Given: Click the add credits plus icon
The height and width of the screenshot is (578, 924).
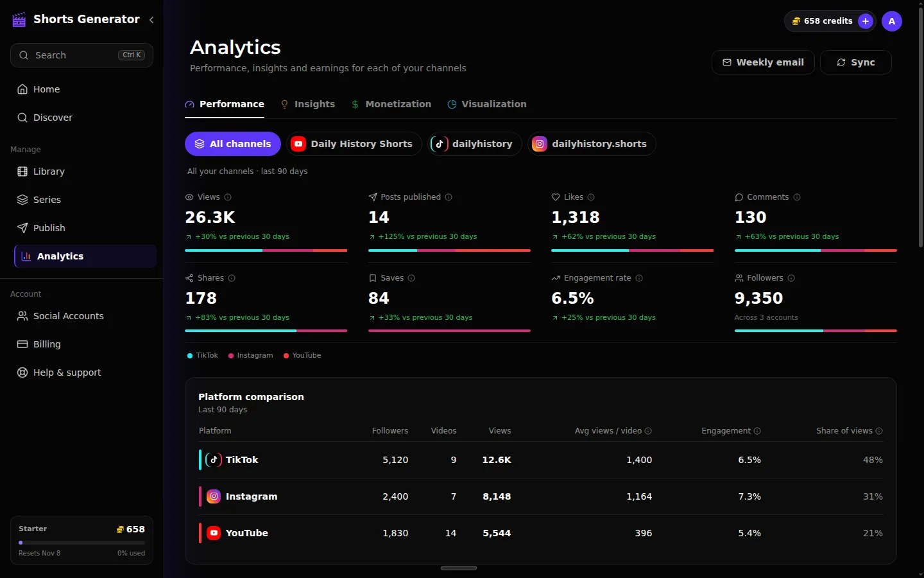Looking at the screenshot, I should click(x=866, y=21).
